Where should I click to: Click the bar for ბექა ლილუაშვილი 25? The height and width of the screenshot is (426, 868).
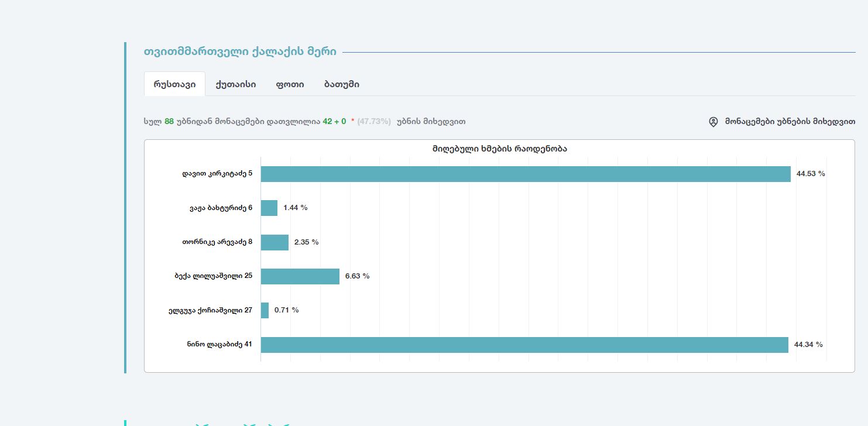click(x=300, y=276)
